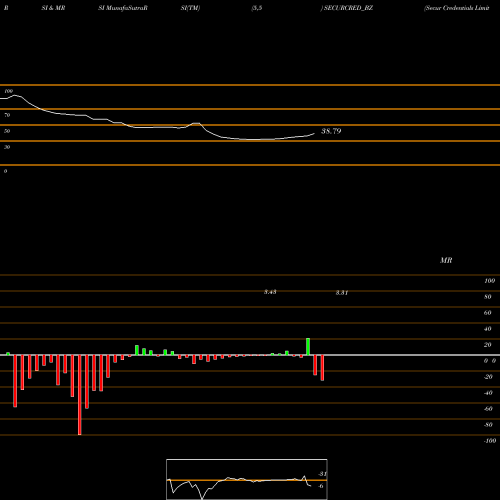Image resolution: width=500 pixels, height=500 pixels.
Task: Click the longest red MR histogram bar
Action: (x=79, y=395)
